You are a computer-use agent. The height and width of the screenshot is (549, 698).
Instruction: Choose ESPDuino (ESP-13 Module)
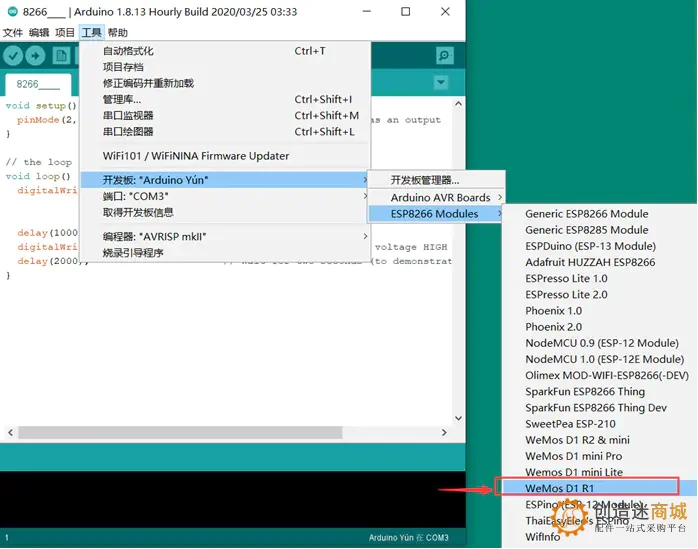pyautogui.click(x=599, y=246)
